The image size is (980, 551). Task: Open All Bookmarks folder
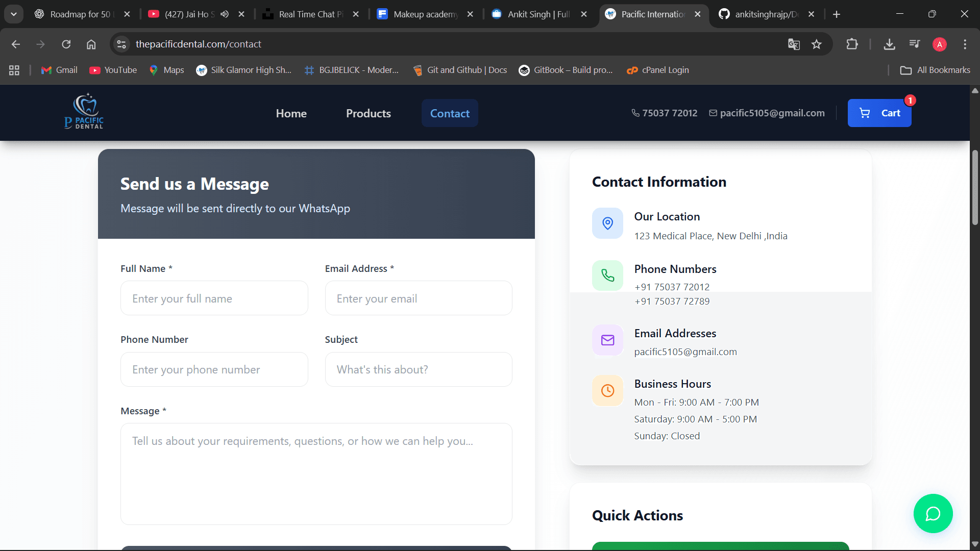tap(935, 70)
